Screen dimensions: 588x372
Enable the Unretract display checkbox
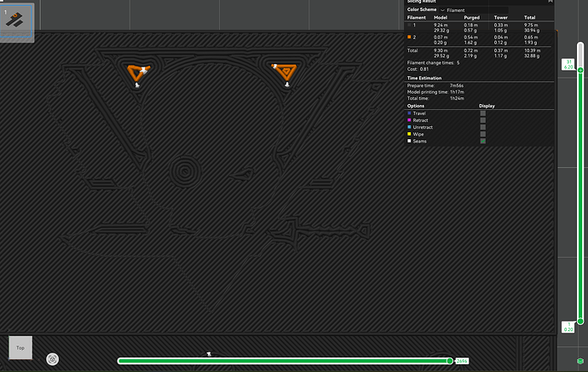tap(483, 127)
